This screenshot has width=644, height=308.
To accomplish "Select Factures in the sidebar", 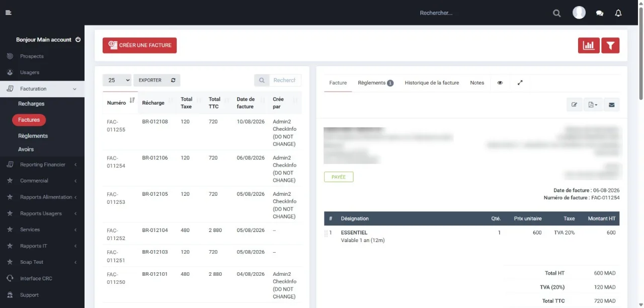I will coord(29,120).
